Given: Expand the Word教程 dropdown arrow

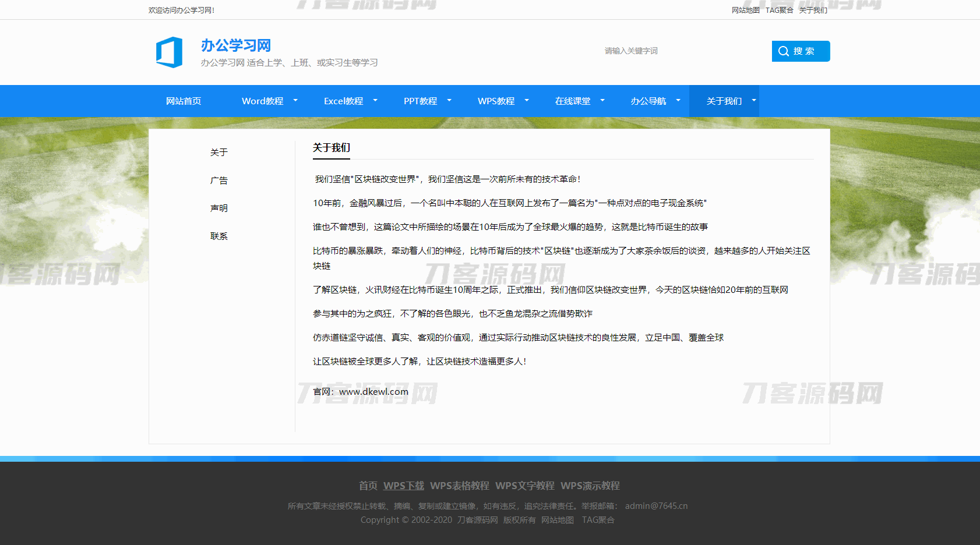Looking at the screenshot, I should click(x=295, y=101).
